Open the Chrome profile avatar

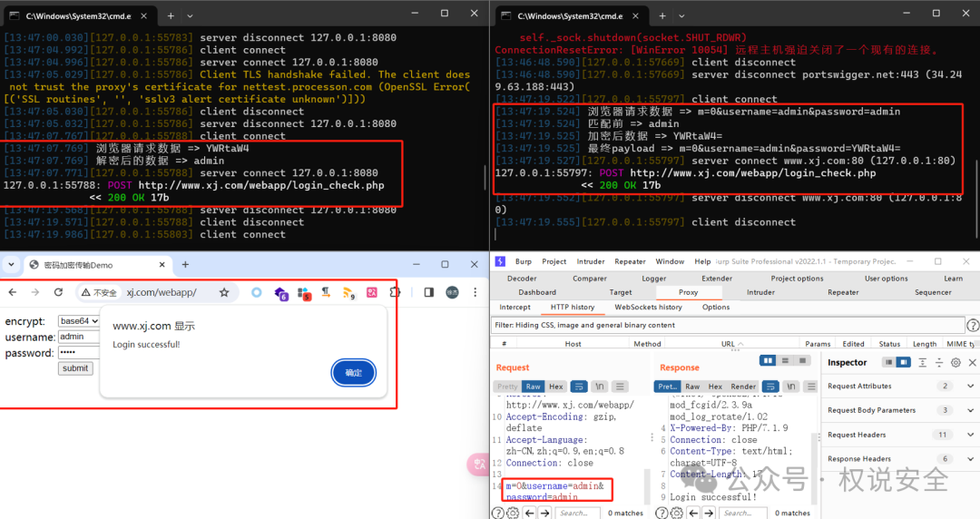[x=452, y=292]
